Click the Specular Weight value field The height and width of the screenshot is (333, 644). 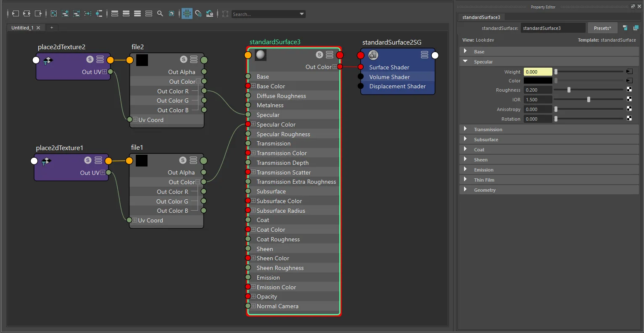click(538, 72)
